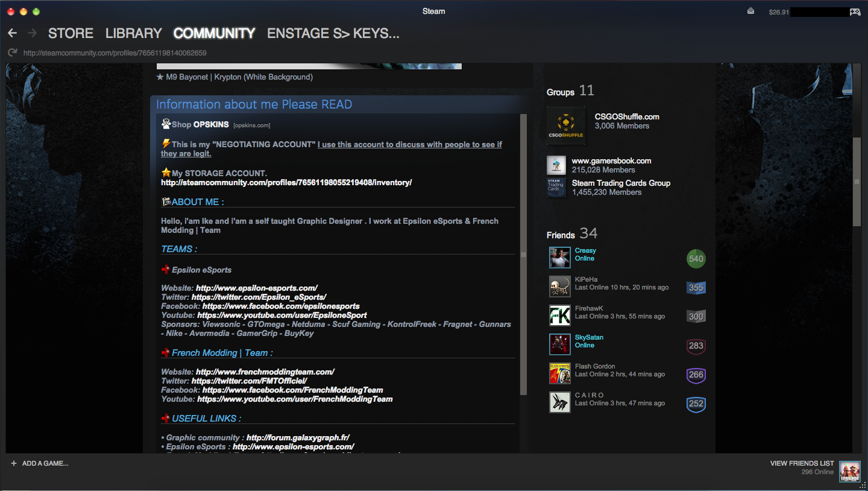Click the back navigation arrow

click(x=13, y=33)
